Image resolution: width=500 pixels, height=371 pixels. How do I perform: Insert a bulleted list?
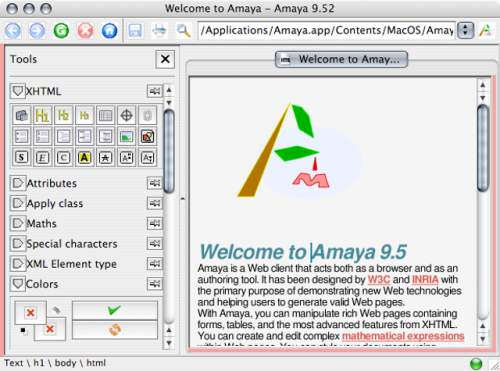(22, 137)
